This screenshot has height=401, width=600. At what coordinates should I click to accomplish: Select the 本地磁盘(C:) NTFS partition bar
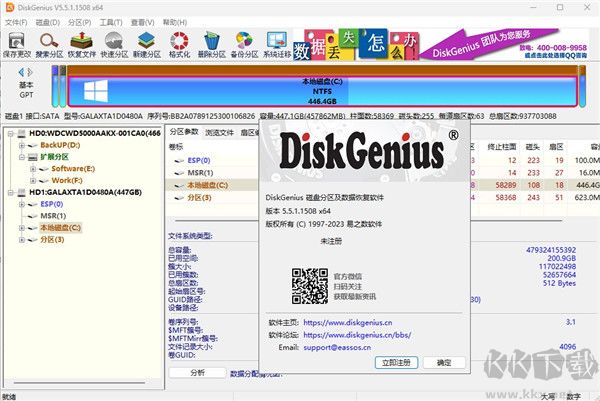(322, 91)
